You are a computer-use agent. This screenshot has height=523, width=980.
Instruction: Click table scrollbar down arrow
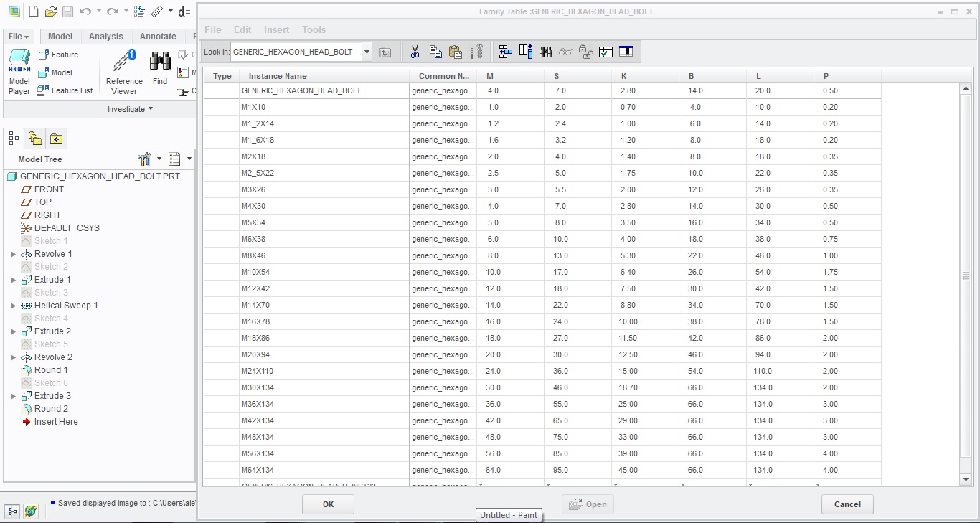(966, 479)
